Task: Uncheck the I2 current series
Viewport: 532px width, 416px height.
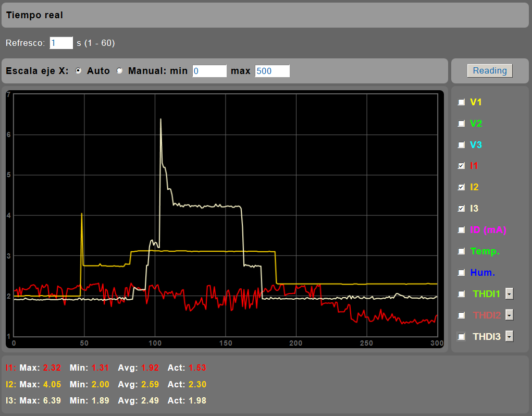Action: [x=461, y=187]
